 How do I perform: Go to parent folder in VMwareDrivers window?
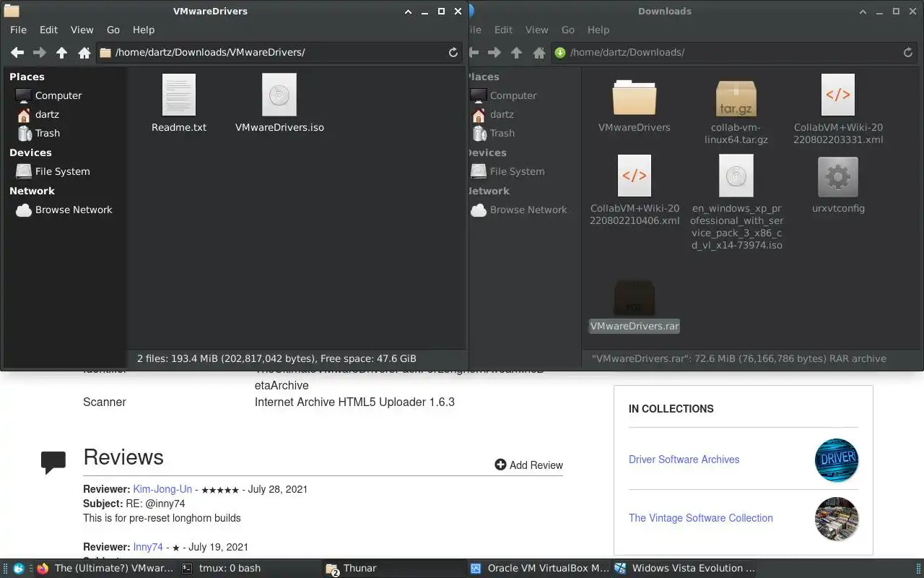pyautogui.click(x=62, y=53)
